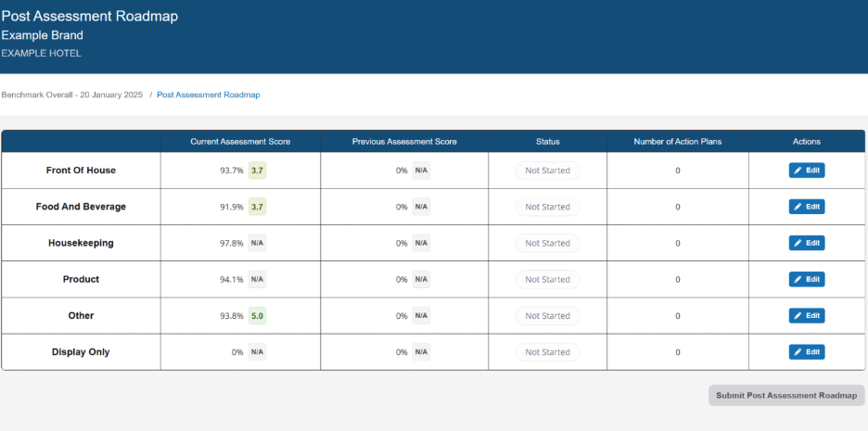Click Number of Action Plans column header
868x431 pixels.
[x=677, y=142]
